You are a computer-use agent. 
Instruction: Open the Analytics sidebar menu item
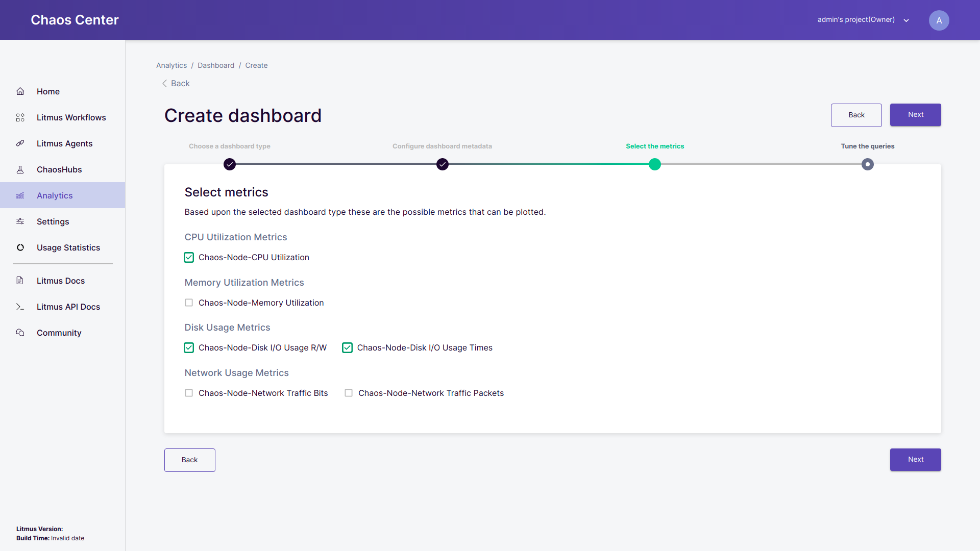[55, 195]
